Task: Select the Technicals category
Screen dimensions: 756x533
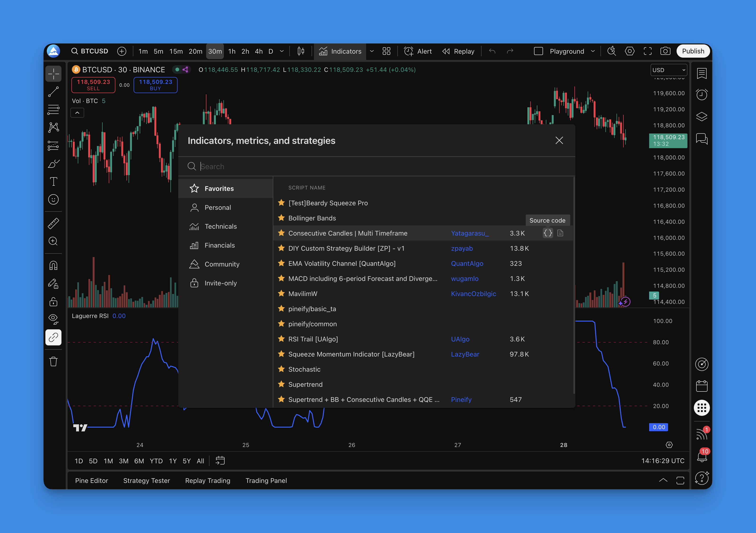Action: [x=226, y=226]
